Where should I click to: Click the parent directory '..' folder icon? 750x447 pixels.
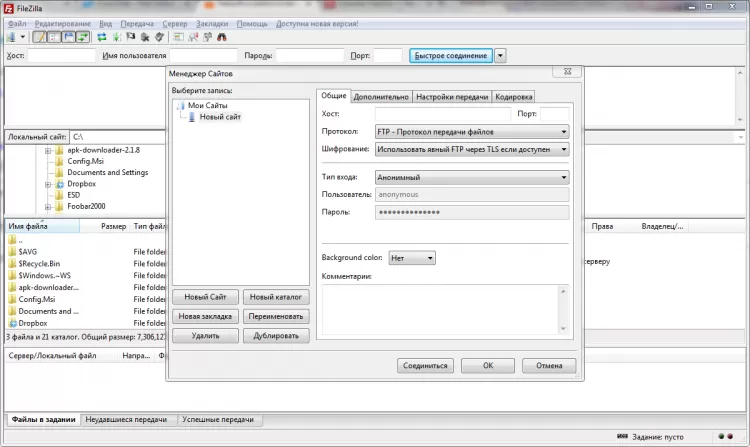point(12,240)
